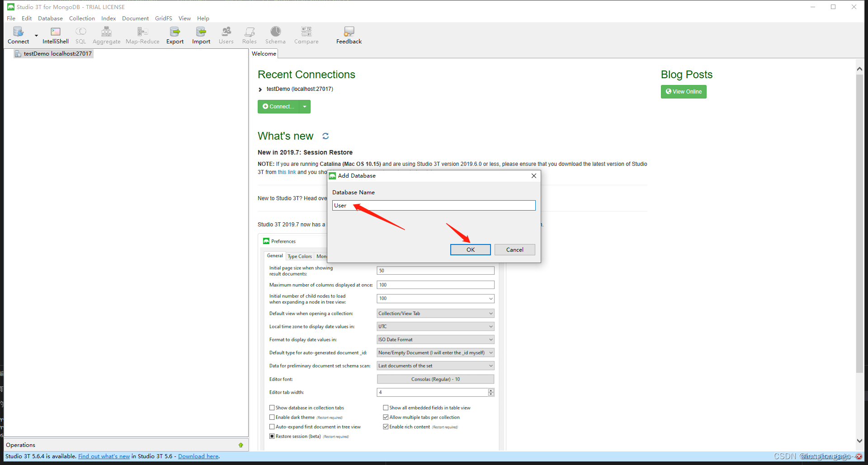Open the File menu
The width and height of the screenshot is (868, 465).
(x=11, y=19)
